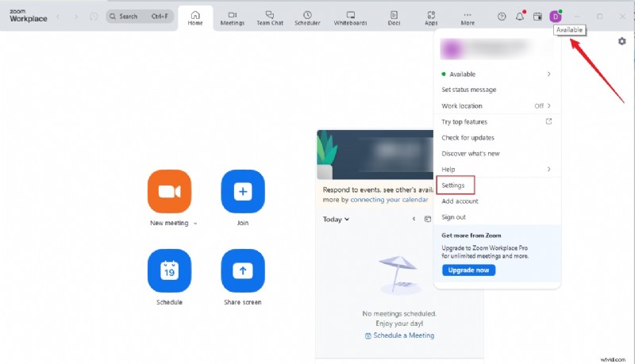Open the Whiteboards tab icon
Screen dimensions: 635x364
click(351, 17)
